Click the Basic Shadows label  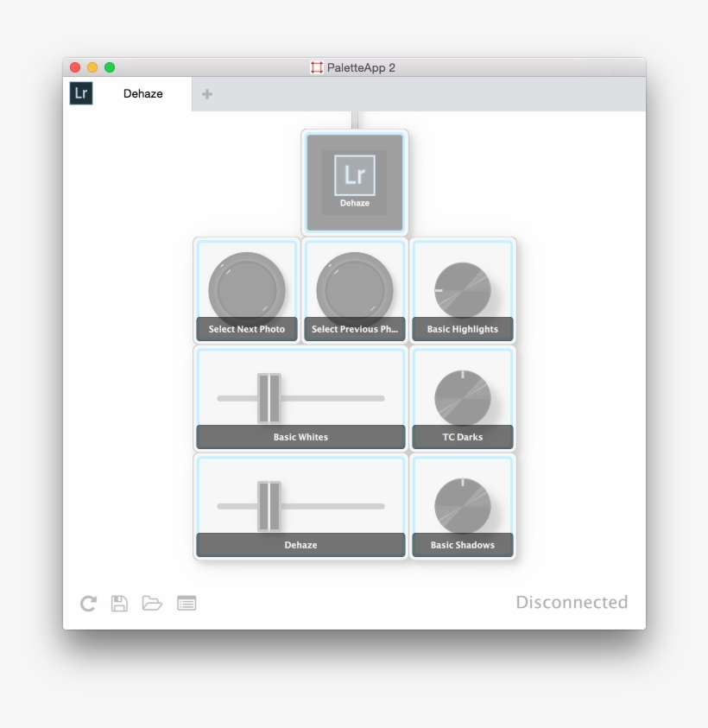[463, 545]
